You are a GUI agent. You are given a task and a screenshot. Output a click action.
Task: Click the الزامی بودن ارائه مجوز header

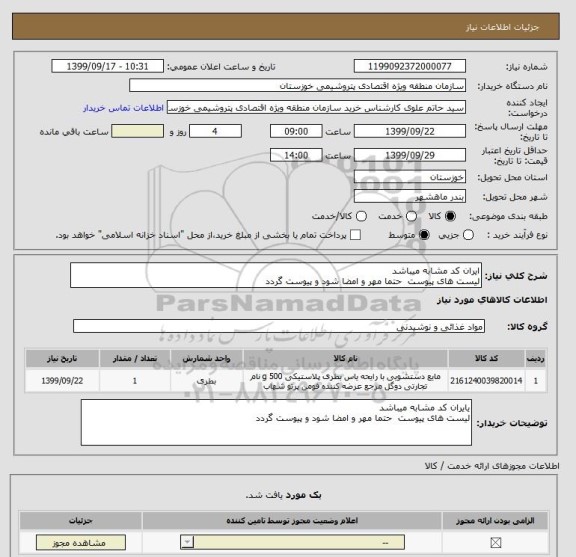[x=495, y=521]
